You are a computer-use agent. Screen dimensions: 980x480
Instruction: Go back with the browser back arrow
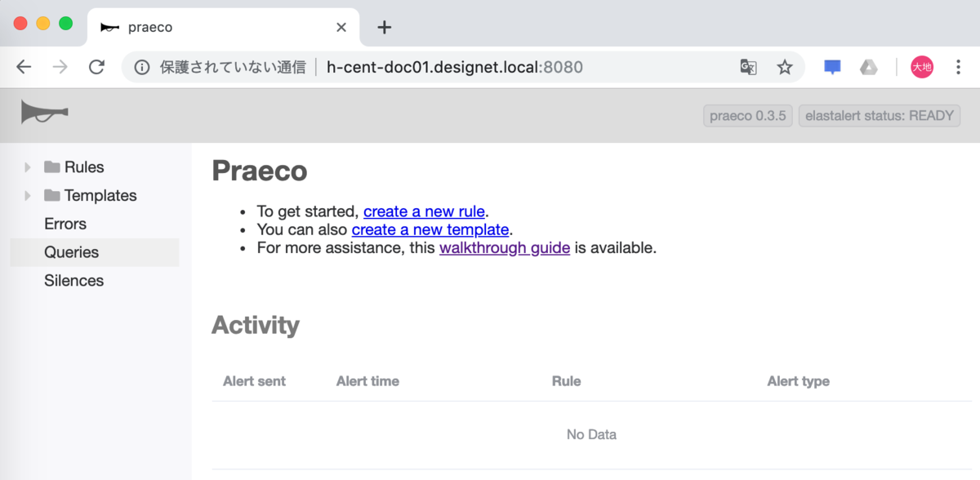[24, 67]
